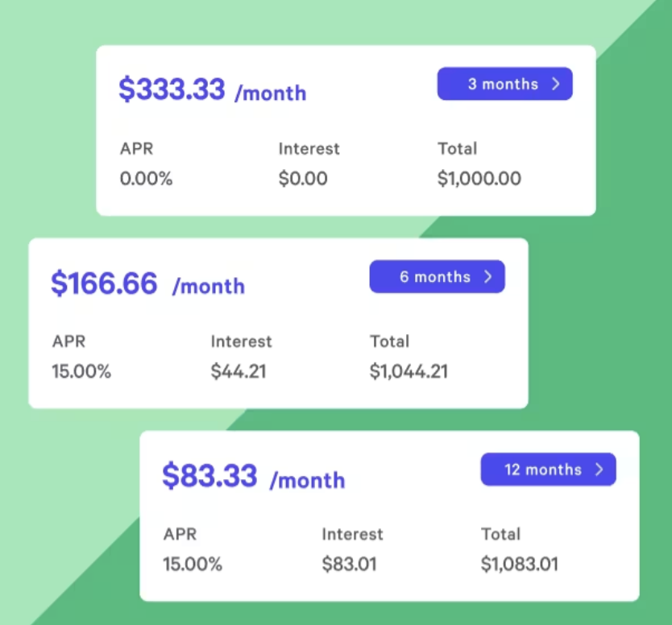Click the 15.00% APR in the 6-month card
The width and height of the screenshot is (672, 625).
[81, 371]
